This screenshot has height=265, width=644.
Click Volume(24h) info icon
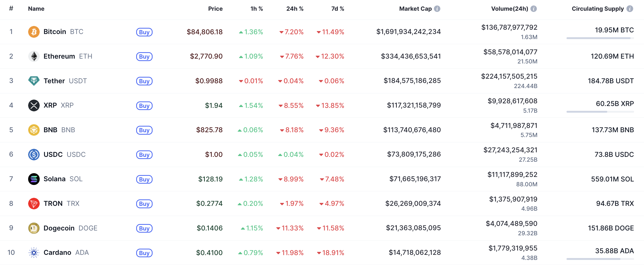534,9
